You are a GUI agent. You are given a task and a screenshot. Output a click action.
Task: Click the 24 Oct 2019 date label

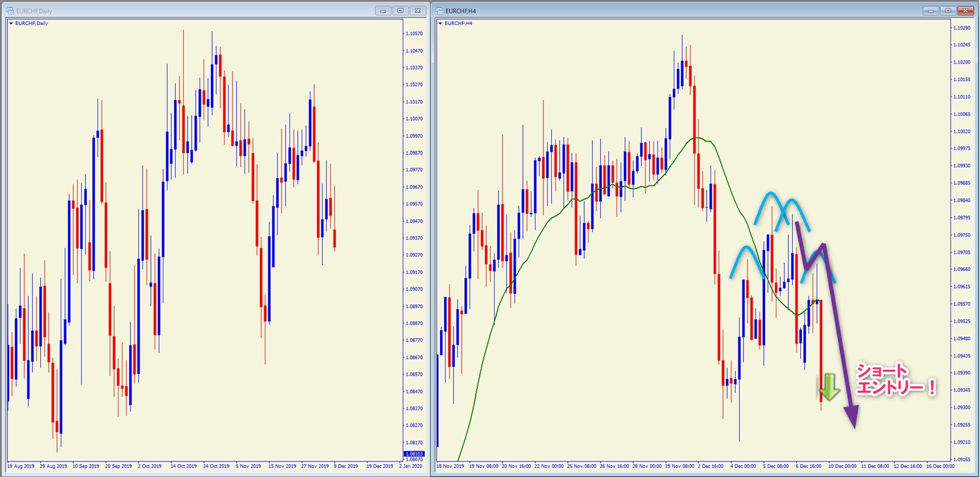216,467
